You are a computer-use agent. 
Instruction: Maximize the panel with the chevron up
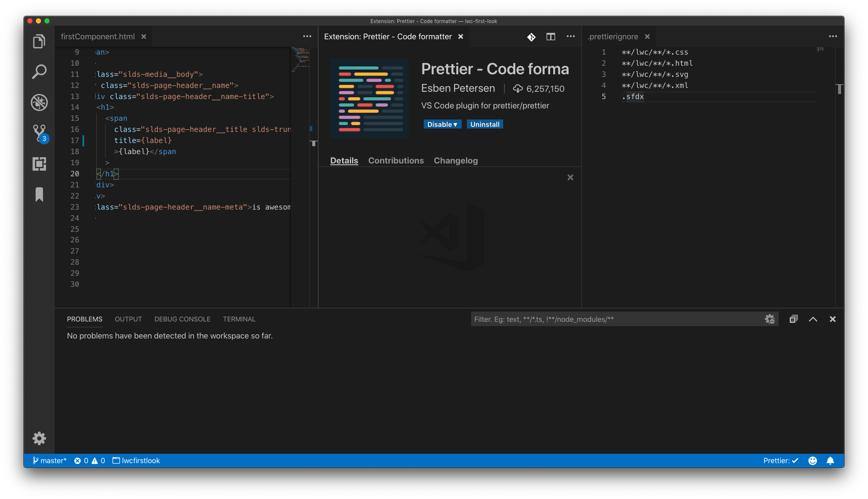pos(813,319)
